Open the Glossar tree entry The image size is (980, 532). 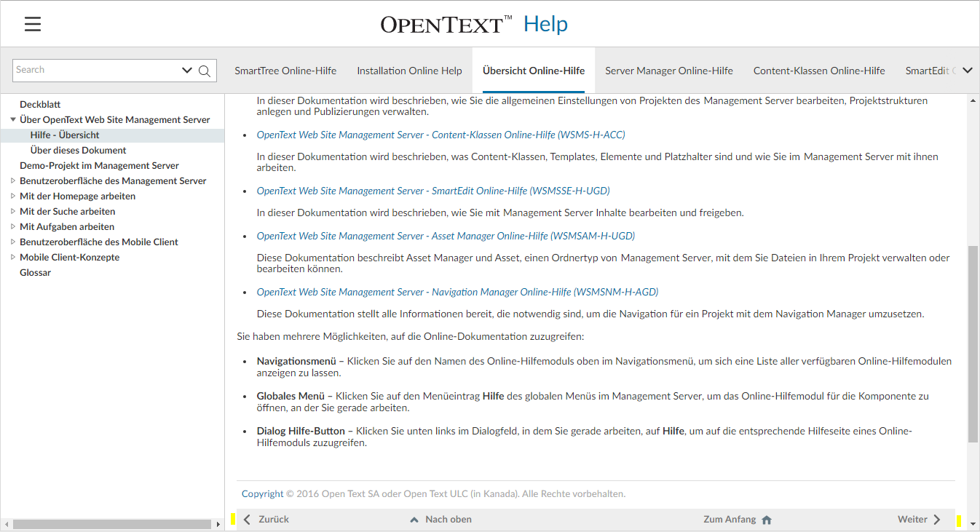point(35,272)
